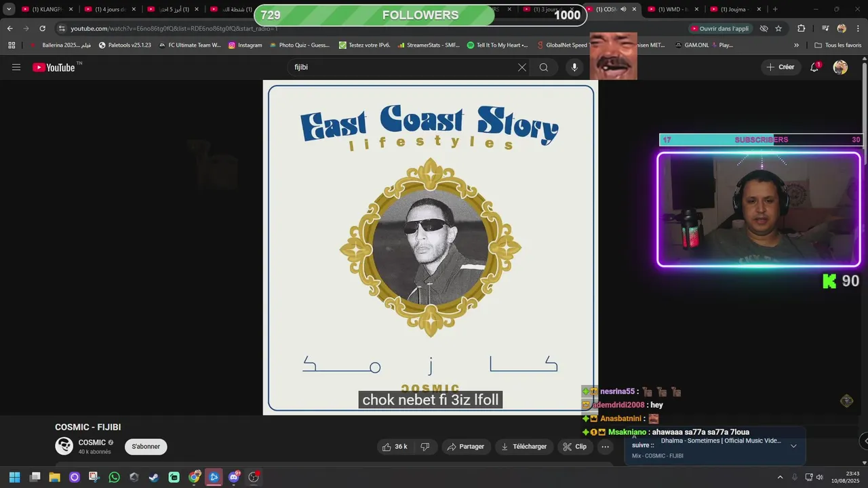The image size is (868, 488).
Task: Click the Créer create button
Action: click(781, 67)
